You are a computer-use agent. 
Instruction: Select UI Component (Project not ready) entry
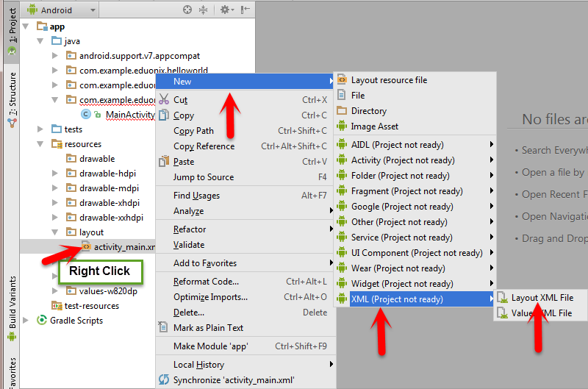pyautogui.click(x=415, y=253)
